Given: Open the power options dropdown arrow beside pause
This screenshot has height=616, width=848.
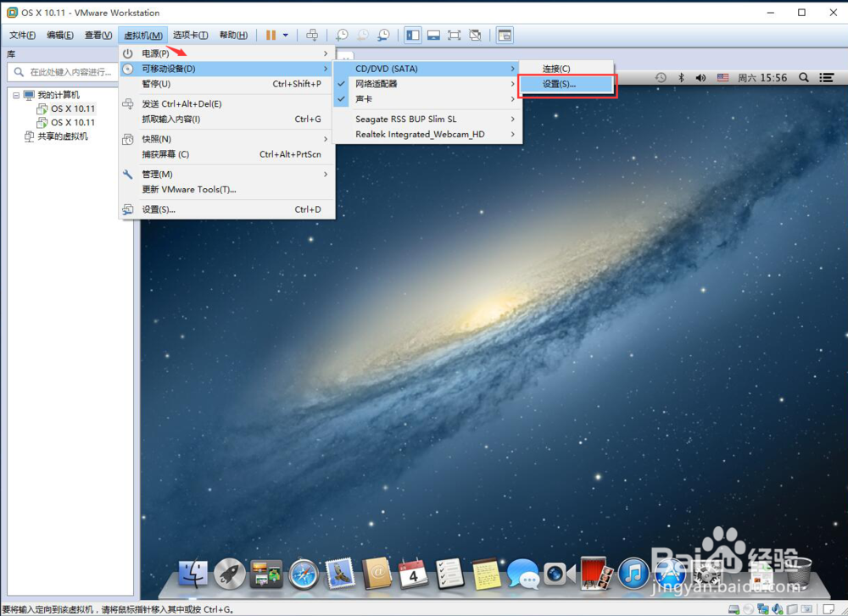Looking at the screenshot, I should pos(286,35).
